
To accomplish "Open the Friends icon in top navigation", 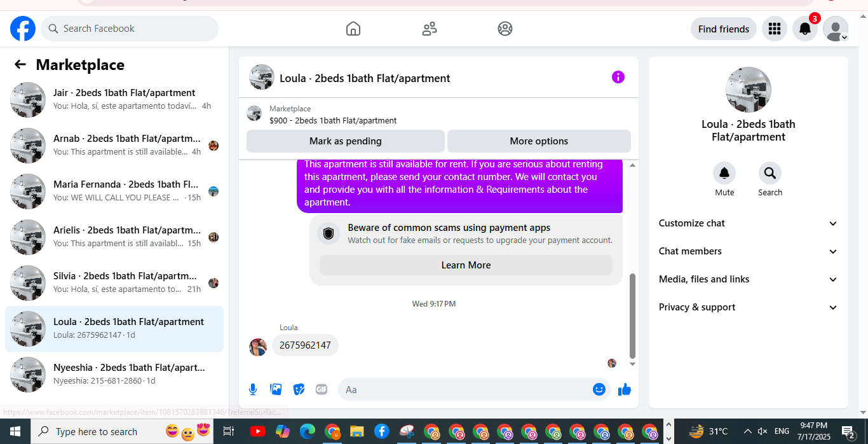I will [x=430, y=29].
